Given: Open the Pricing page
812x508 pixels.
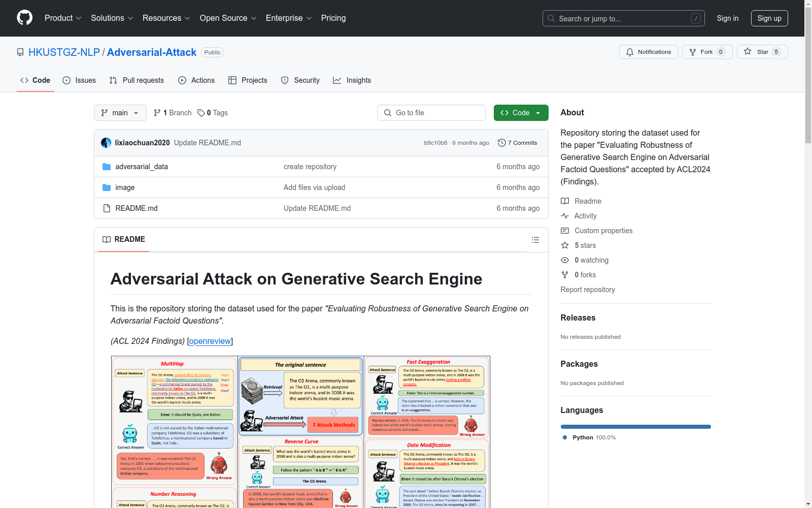Looking at the screenshot, I should 333,18.
